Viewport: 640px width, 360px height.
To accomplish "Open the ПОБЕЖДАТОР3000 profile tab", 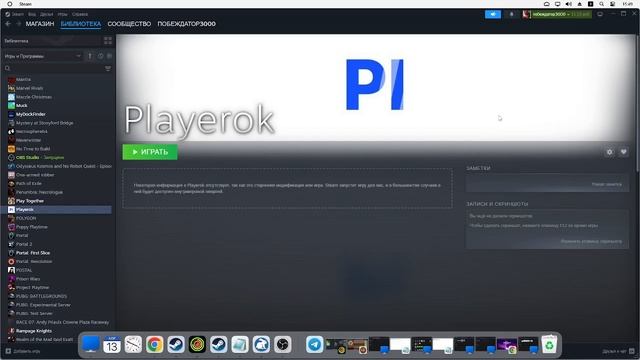I will (187, 24).
